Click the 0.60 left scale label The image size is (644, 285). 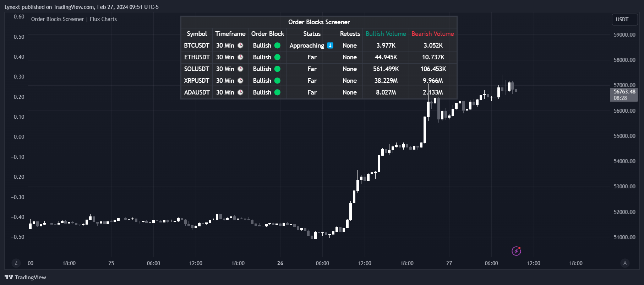(x=19, y=17)
